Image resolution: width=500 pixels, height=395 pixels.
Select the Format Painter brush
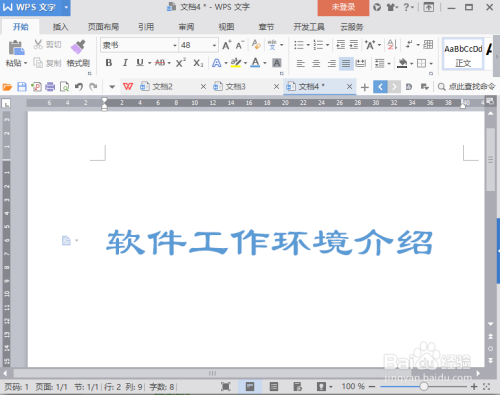pos(78,47)
